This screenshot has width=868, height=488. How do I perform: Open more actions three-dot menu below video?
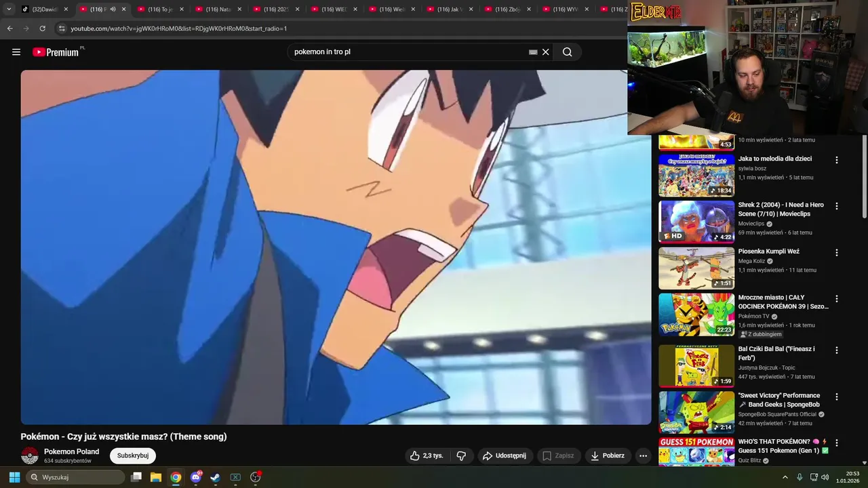click(x=644, y=456)
